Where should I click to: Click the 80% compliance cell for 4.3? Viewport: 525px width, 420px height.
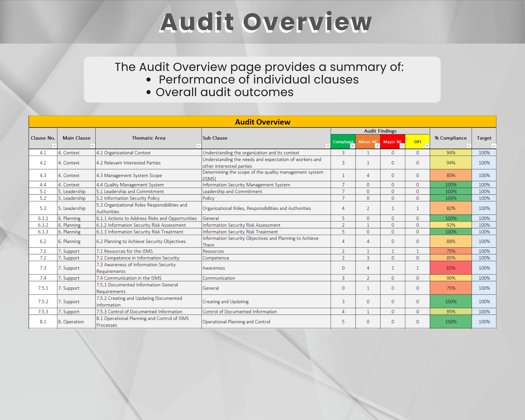[x=451, y=175]
